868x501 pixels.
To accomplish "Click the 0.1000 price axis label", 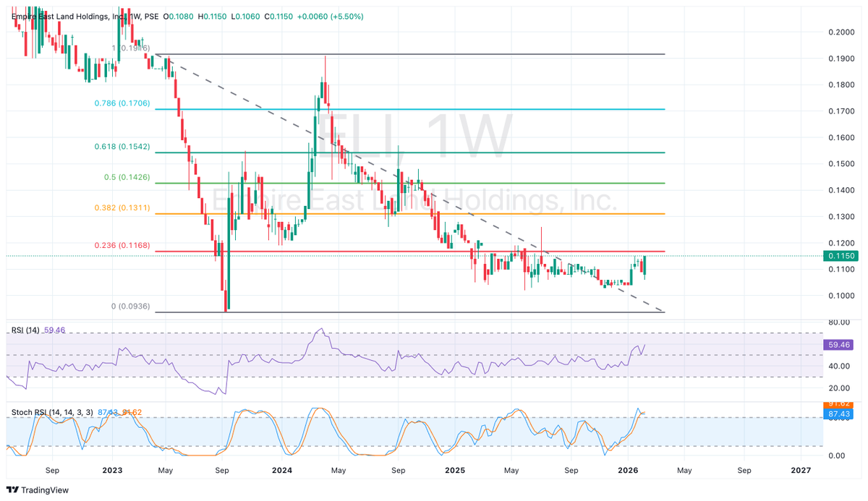I will (841, 295).
